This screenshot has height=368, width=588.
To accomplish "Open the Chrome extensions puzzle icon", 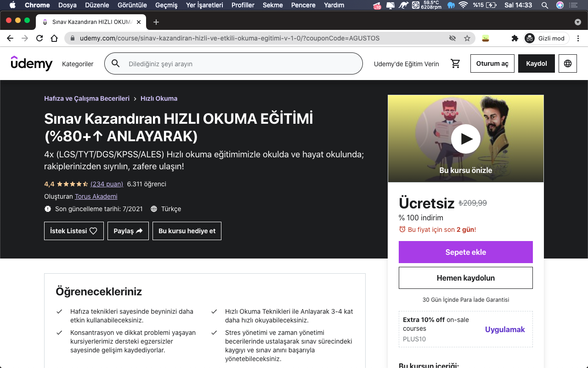I will (515, 38).
